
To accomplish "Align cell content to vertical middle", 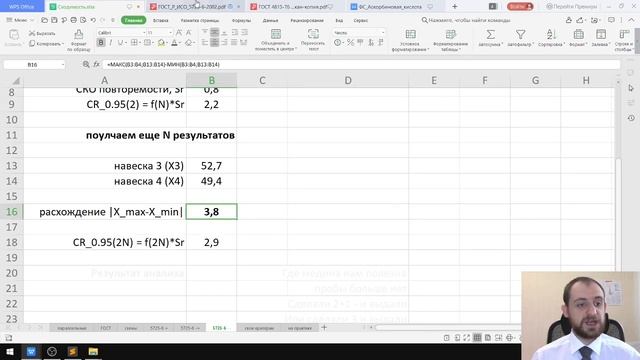I will click(214, 32).
